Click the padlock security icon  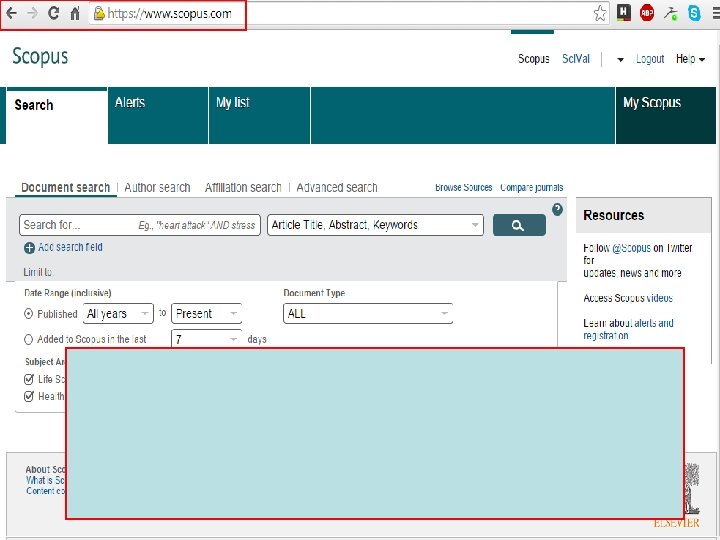pos(99,14)
